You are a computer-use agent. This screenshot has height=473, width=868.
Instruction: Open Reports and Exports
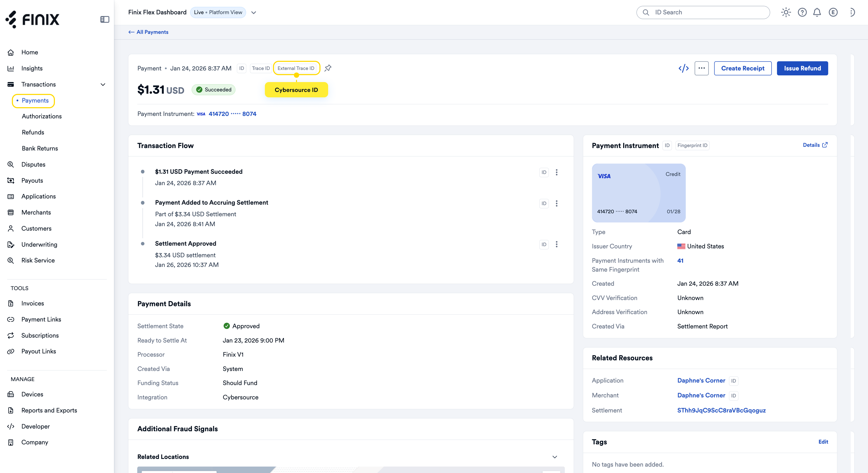pos(49,410)
